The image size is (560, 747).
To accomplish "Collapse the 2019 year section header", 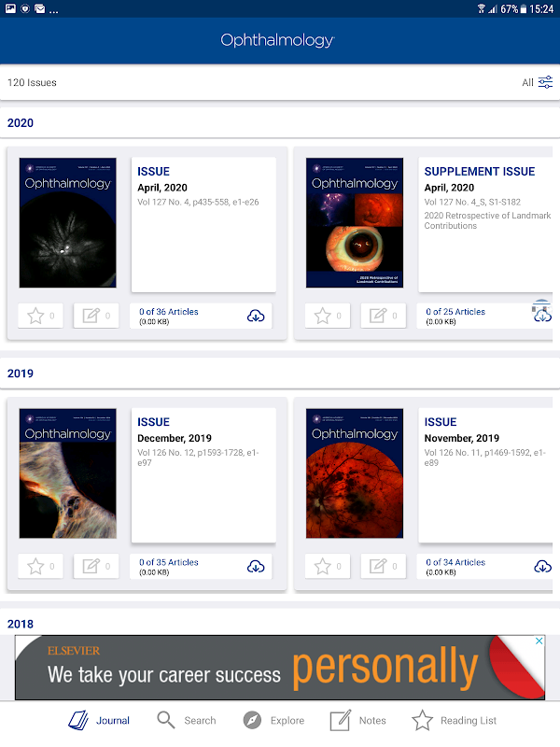I will [x=280, y=373].
